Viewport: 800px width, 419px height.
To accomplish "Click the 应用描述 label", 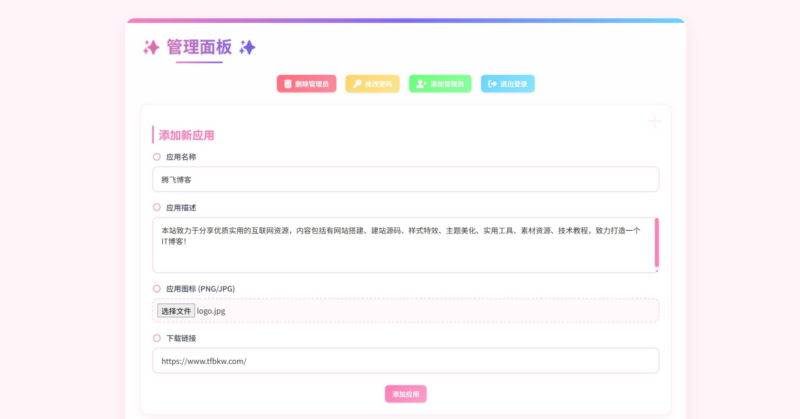I will click(181, 208).
